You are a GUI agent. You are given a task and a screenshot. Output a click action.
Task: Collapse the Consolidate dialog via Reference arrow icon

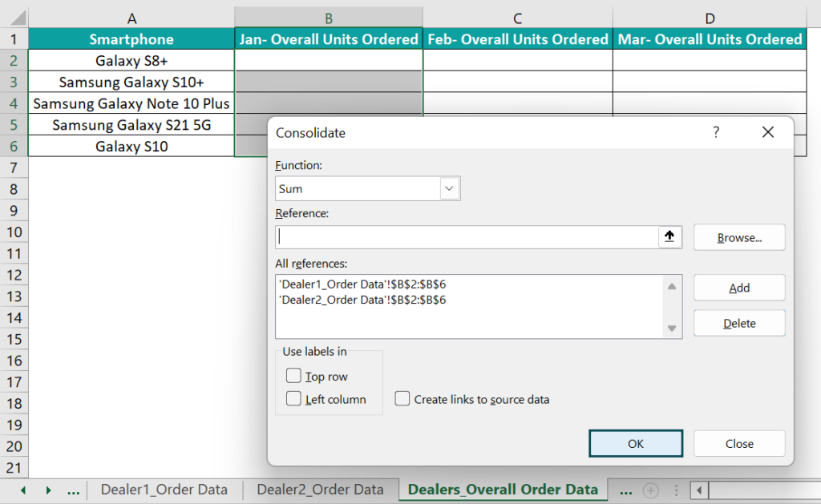(x=669, y=236)
